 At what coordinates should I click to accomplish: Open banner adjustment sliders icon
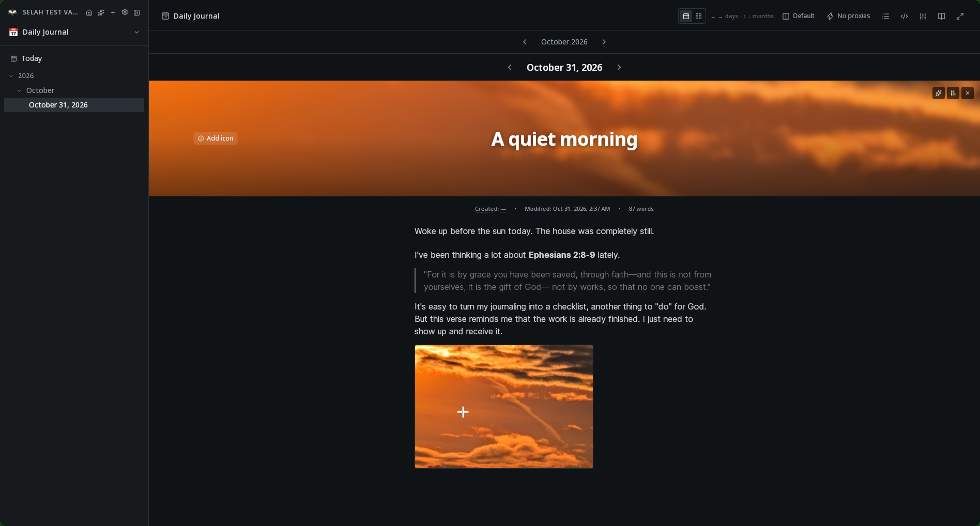[x=953, y=93]
